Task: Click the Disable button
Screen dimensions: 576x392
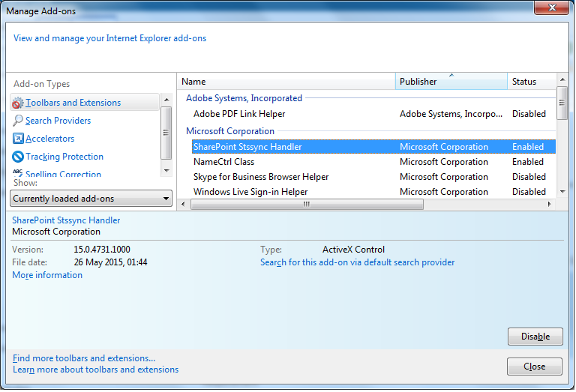Action: 535,337
